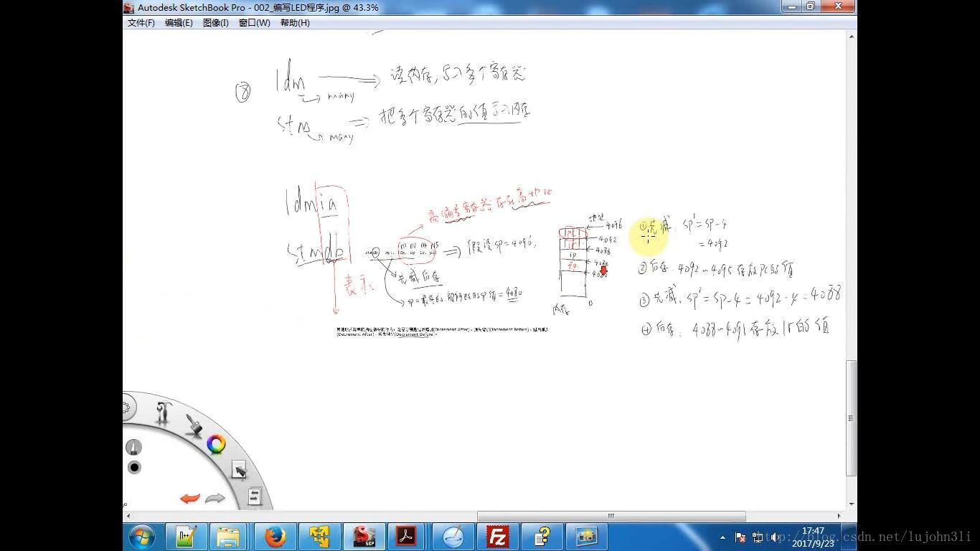The height and width of the screenshot is (551, 980).
Task: Click the horizontal scrollbar left arrow
Action: tap(128, 516)
